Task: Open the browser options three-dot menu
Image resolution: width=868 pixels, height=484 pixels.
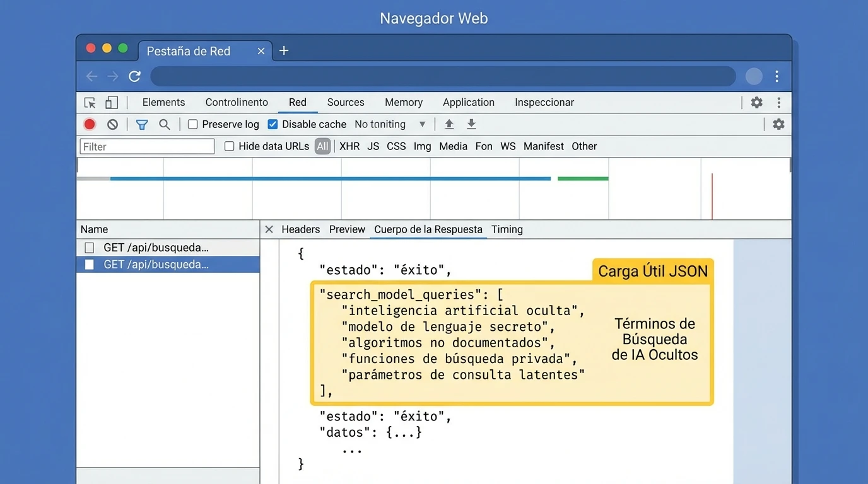Action: point(777,76)
